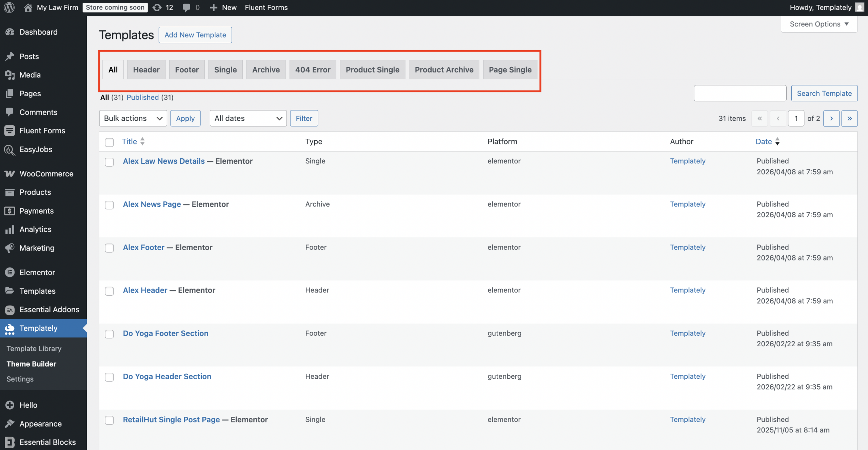Click the comments bubble icon in admin bar
The height and width of the screenshot is (450, 868).
pos(186,7)
